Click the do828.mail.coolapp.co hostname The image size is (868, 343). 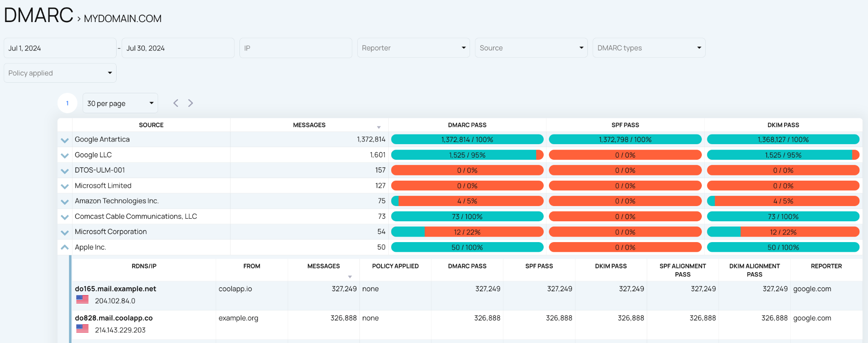[114, 318]
